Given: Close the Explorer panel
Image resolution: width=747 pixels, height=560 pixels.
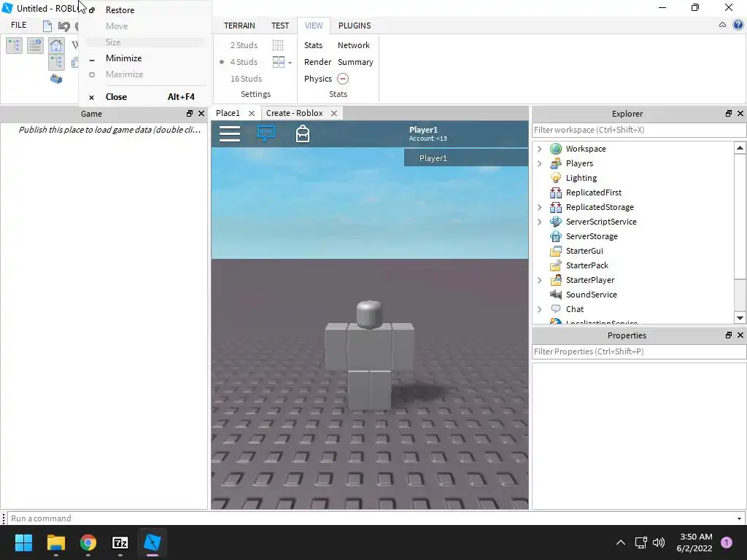Looking at the screenshot, I should coord(740,113).
